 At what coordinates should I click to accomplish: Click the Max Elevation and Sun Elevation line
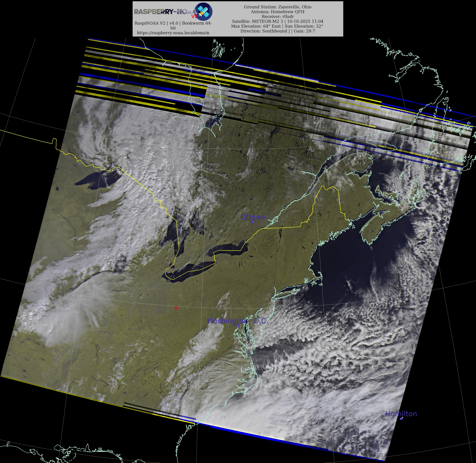(277, 26)
